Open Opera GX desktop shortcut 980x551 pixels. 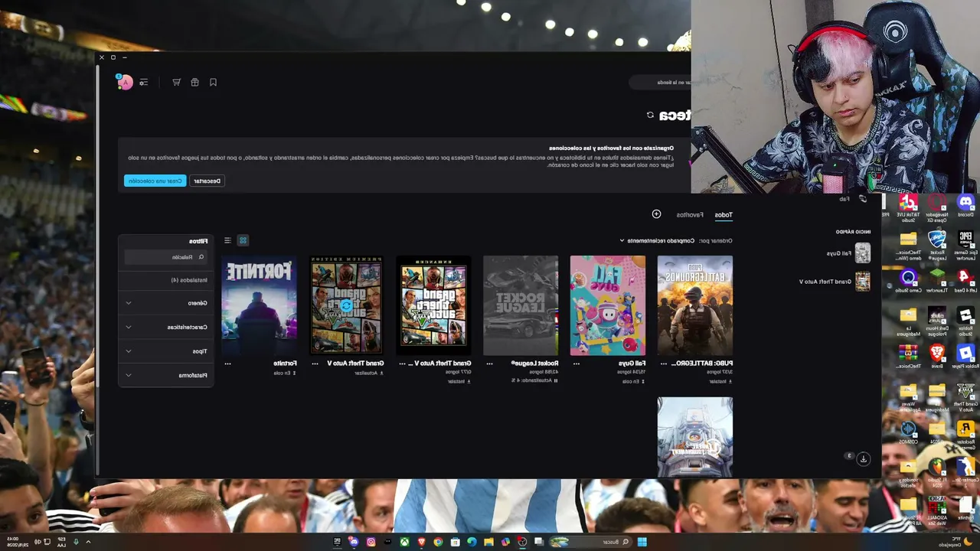[x=937, y=207]
